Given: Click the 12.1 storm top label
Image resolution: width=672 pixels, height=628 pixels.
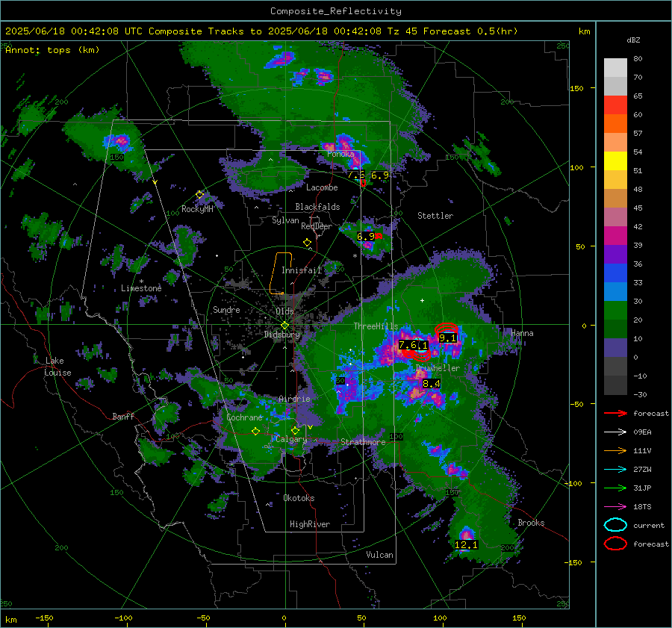Looking at the screenshot, I should click(466, 545).
